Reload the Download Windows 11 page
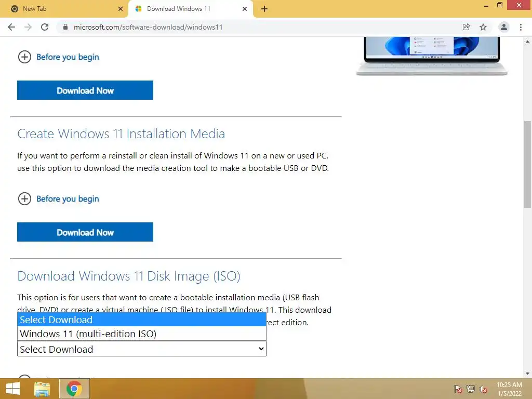532x399 pixels. [45, 27]
